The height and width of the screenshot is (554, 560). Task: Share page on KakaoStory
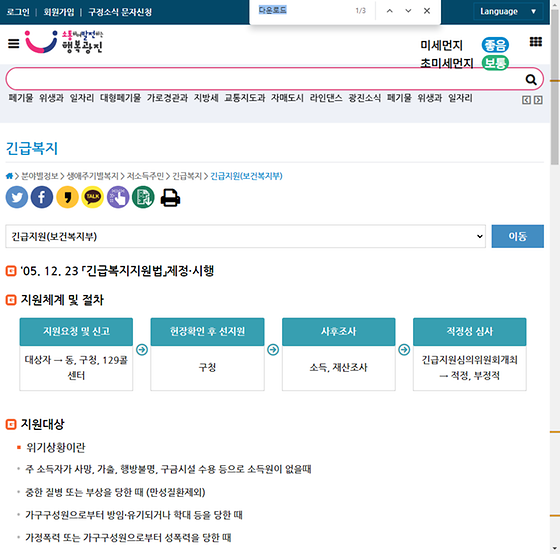(x=67, y=197)
